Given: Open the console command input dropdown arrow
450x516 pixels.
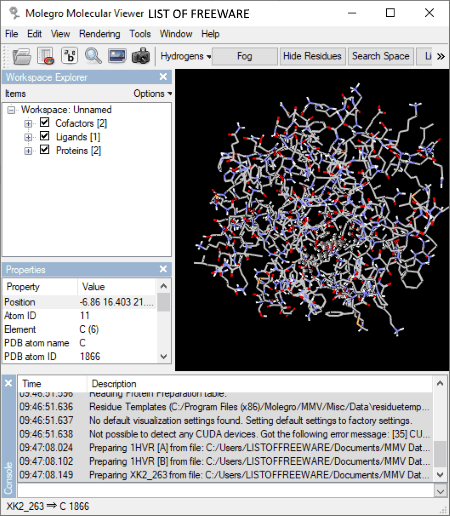Looking at the screenshot, I should [x=440, y=491].
